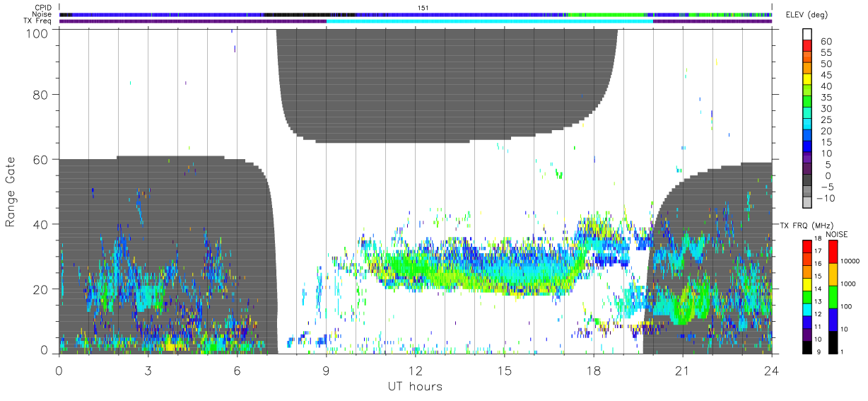The height and width of the screenshot is (401, 868).
Task: Select the white top segment of ELEV colorbar
Action: tap(807, 35)
